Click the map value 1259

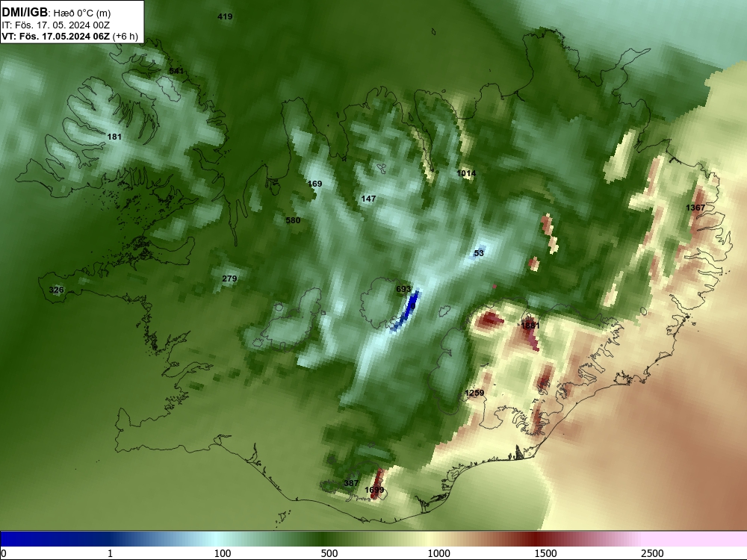click(474, 393)
